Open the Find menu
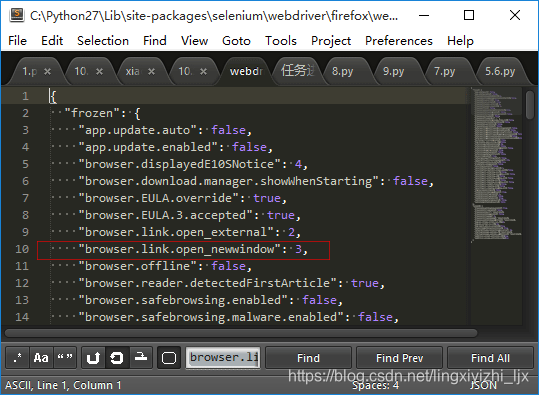 [x=155, y=41]
